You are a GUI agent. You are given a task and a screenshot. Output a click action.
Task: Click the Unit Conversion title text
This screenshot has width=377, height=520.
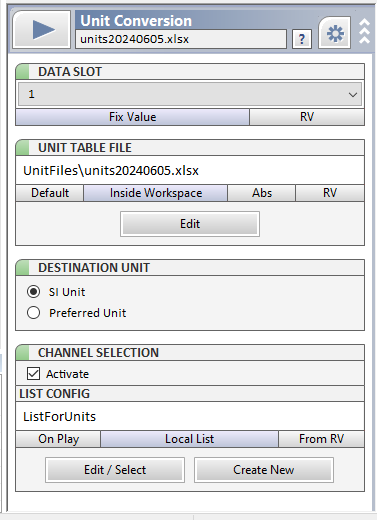point(136,21)
